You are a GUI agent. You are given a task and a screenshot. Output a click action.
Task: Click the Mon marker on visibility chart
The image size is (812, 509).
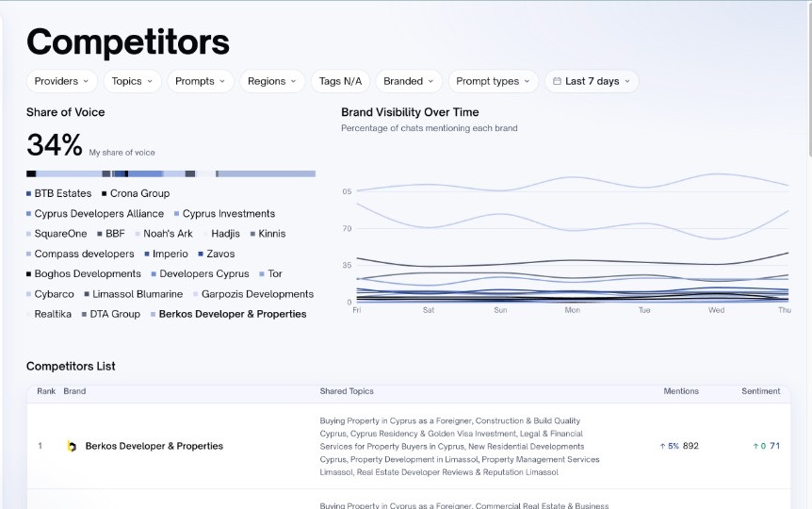coord(572,310)
